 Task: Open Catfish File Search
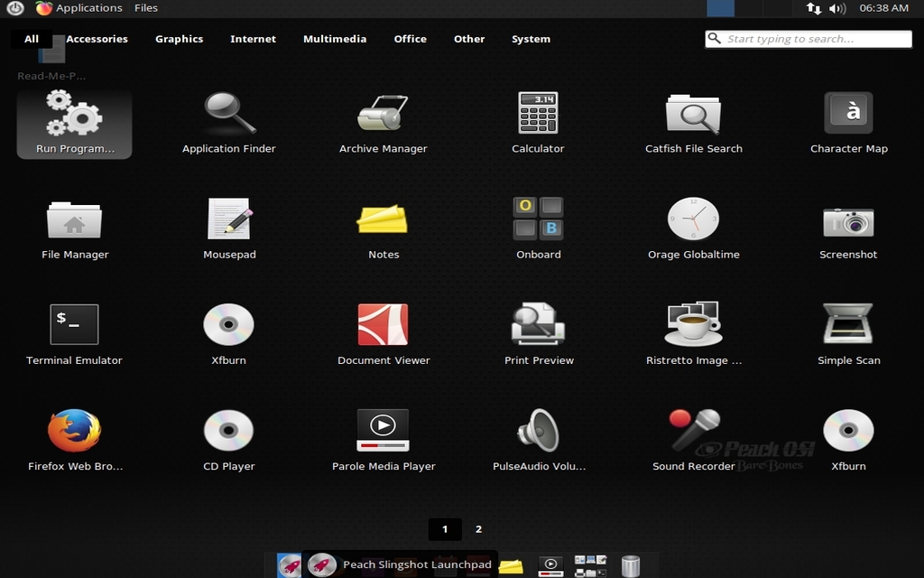click(693, 113)
